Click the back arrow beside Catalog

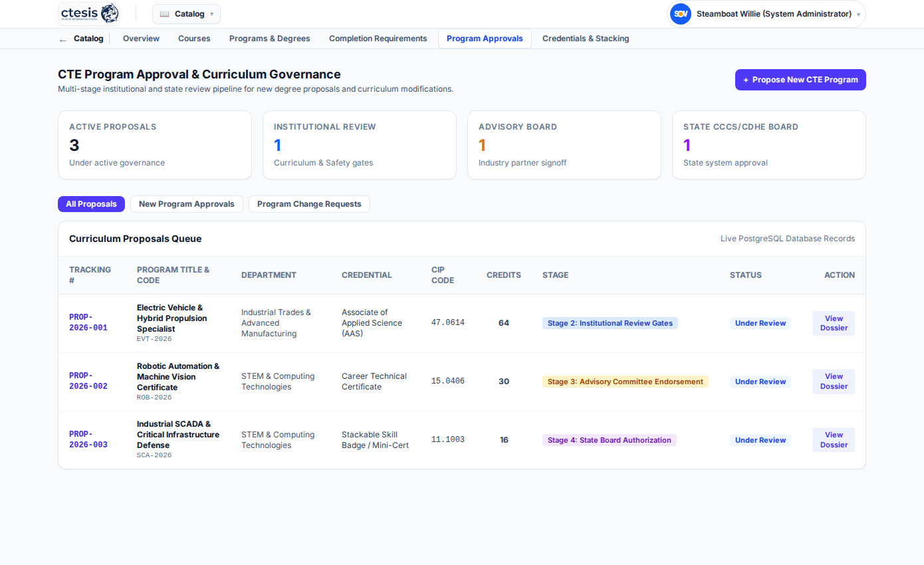pos(63,39)
